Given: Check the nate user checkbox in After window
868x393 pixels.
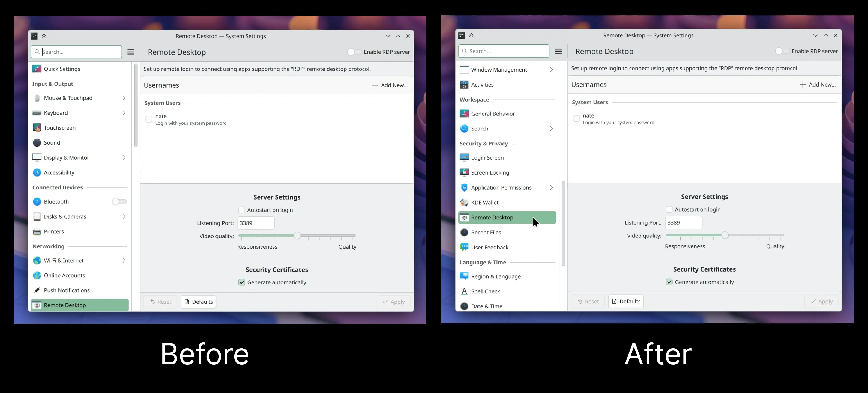Looking at the screenshot, I should (576, 119).
